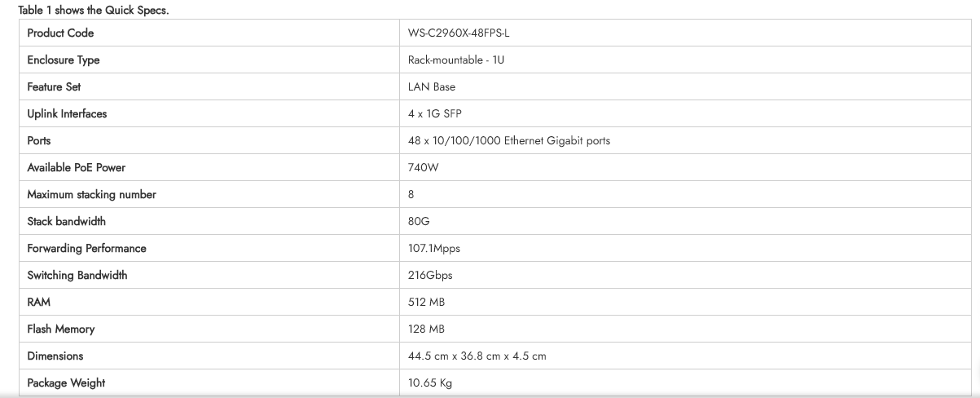Click the Forwarding Performance label
The width and height of the screenshot is (980, 398).
tap(86, 249)
